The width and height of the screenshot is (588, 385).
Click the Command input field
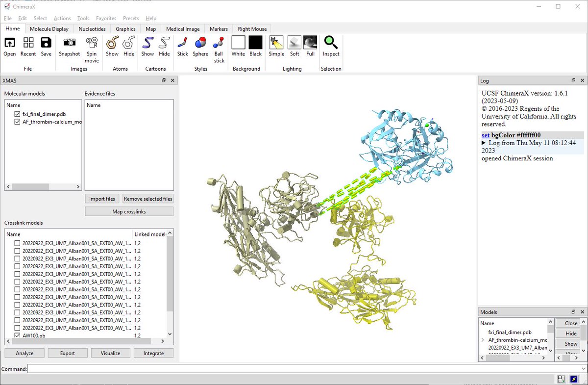point(303,369)
